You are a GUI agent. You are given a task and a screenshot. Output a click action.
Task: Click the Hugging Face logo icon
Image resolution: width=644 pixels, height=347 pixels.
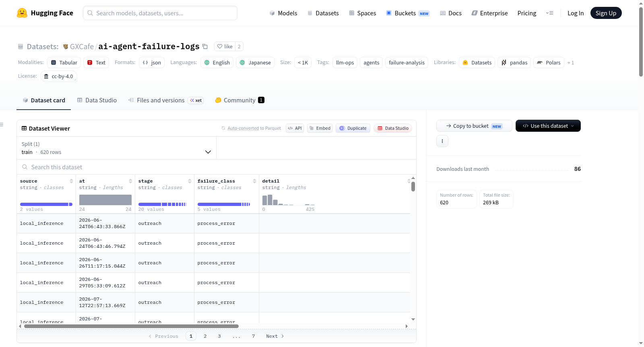pos(22,13)
